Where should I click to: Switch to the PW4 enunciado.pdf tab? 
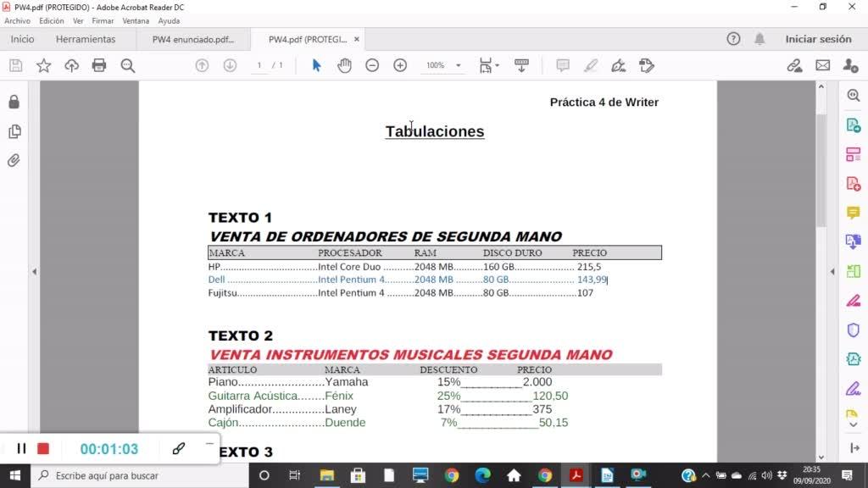(x=193, y=39)
